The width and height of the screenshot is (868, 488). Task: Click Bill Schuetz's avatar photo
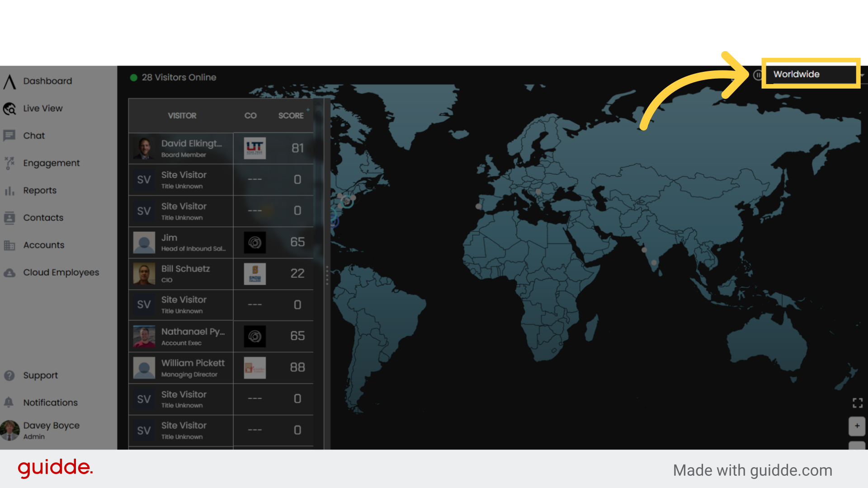(144, 274)
